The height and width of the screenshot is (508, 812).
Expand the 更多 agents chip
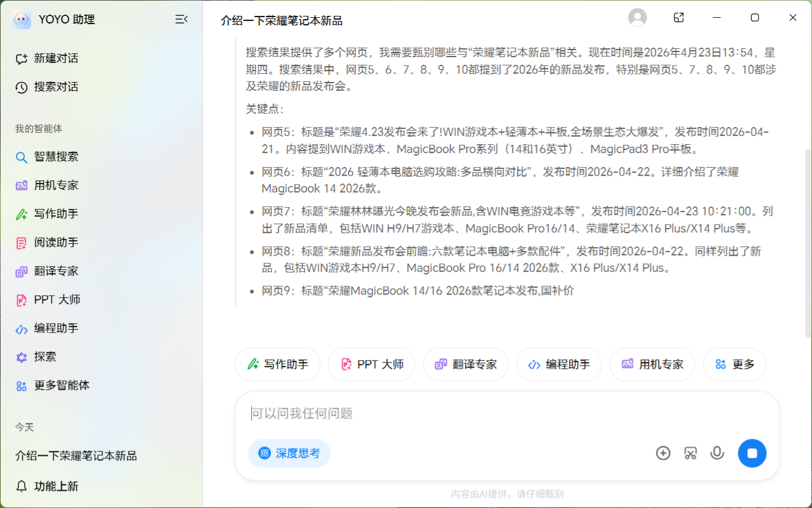point(735,364)
